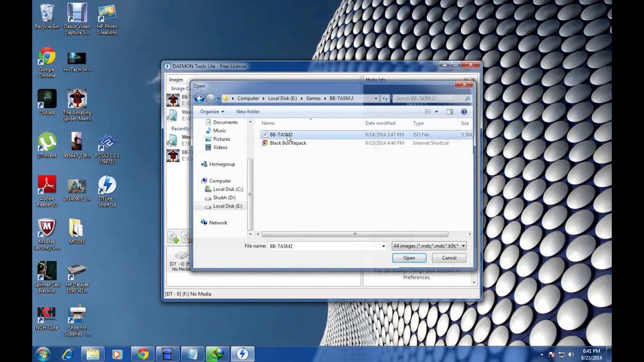
Task: Click Computer in breadcrumb path
Action: pyautogui.click(x=248, y=99)
